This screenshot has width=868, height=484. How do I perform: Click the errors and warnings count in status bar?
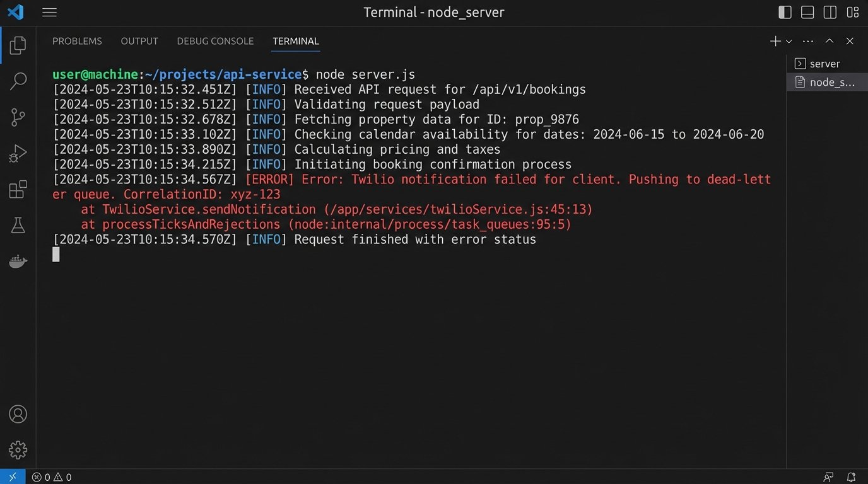click(x=52, y=477)
